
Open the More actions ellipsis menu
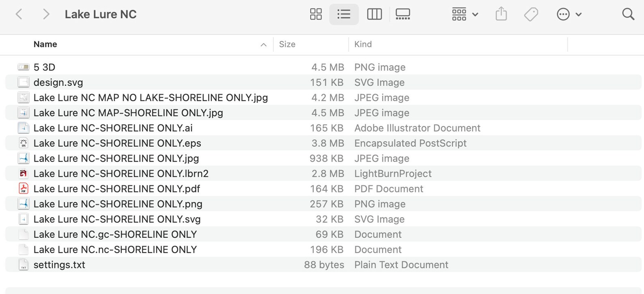[x=569, y=14]
